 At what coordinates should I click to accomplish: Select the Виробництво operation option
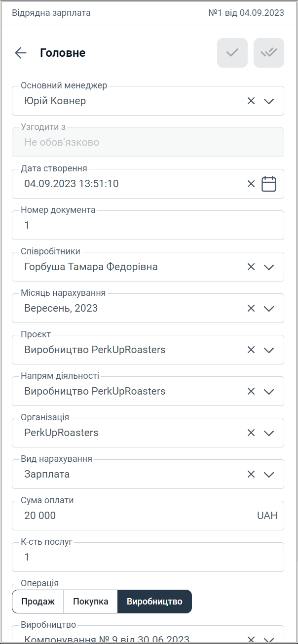pyautogui.click(x=154, y=602)
